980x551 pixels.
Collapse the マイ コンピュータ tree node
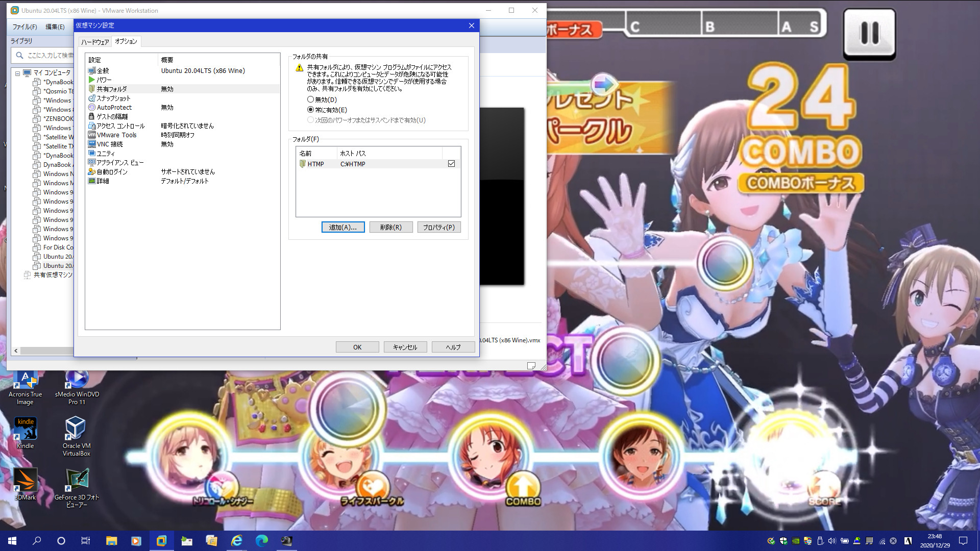(x=18, y=73)
